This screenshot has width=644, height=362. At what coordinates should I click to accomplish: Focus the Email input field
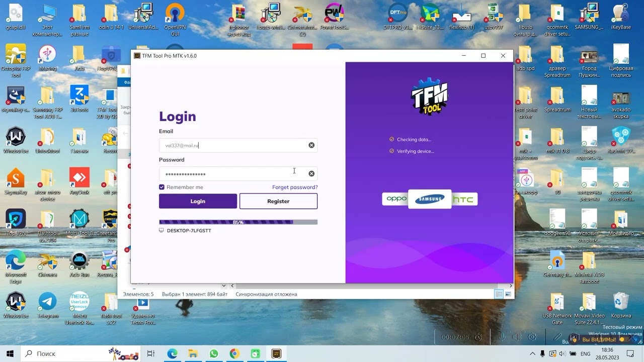click(x=238, y=145)
